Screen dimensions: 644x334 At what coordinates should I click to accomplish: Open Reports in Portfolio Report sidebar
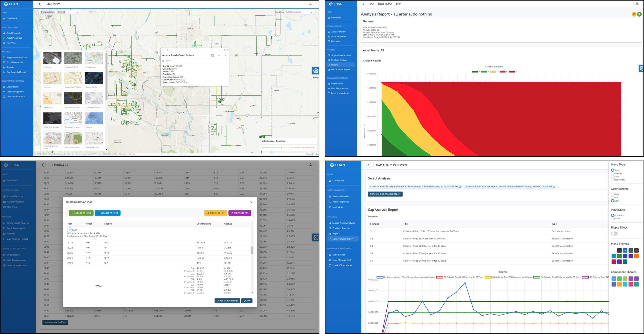coord(341,65)
